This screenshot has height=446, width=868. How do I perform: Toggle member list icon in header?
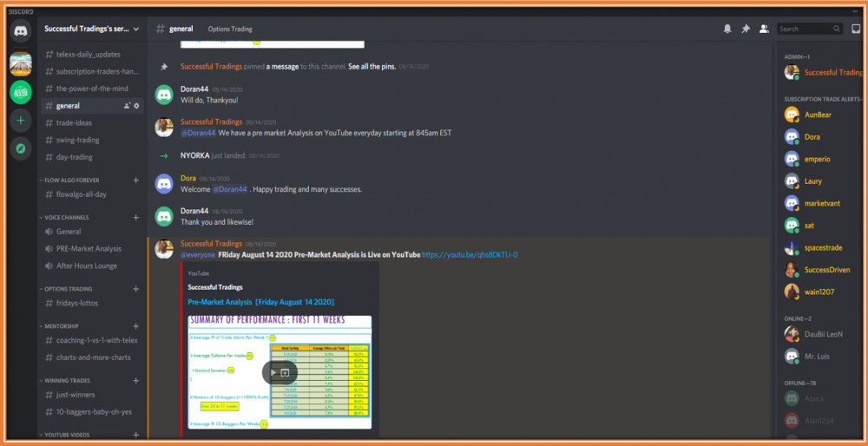tap(764, 29)
